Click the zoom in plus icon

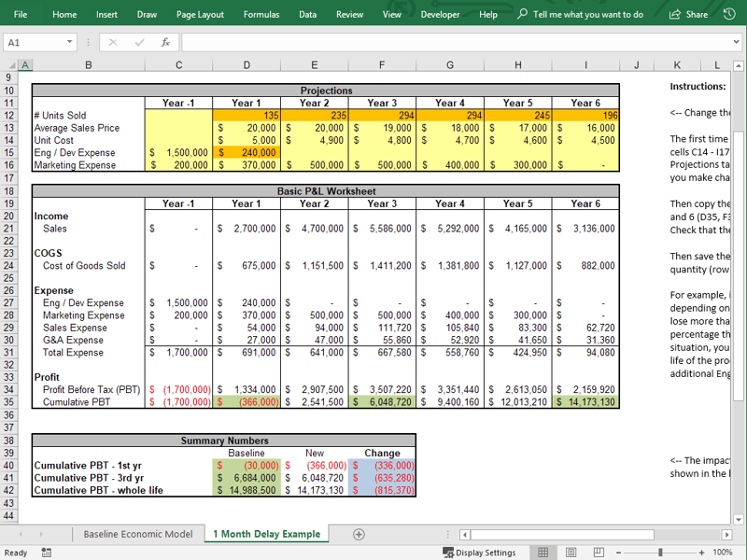click(x=701, y=553)
